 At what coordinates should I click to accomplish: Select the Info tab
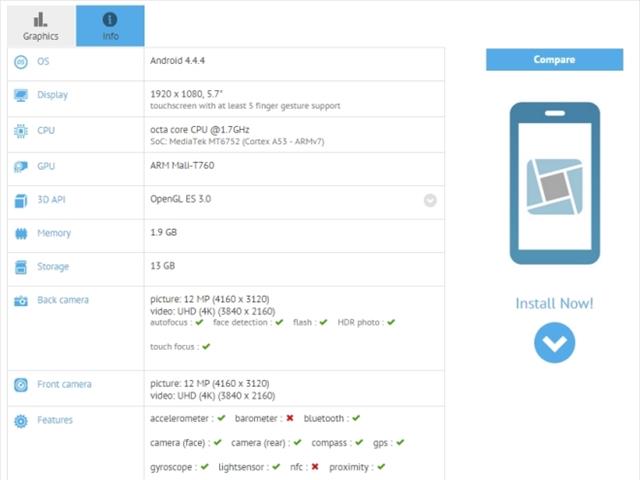pos(110,26)
